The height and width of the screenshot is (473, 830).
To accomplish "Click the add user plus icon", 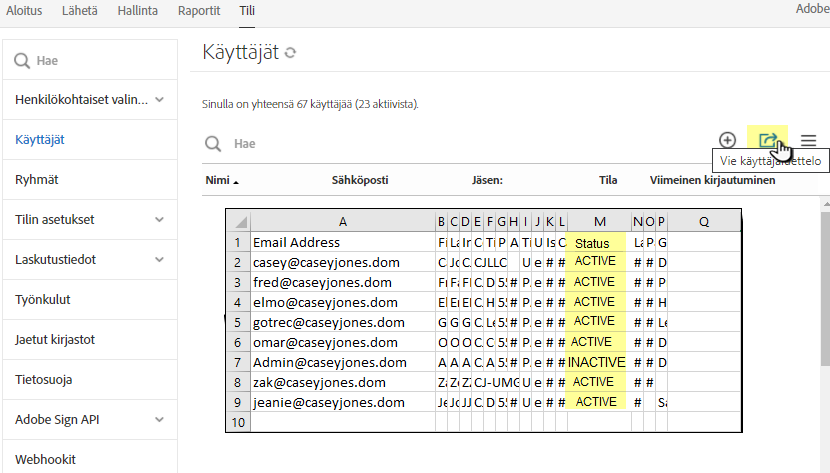I will (x=727, y=141).
